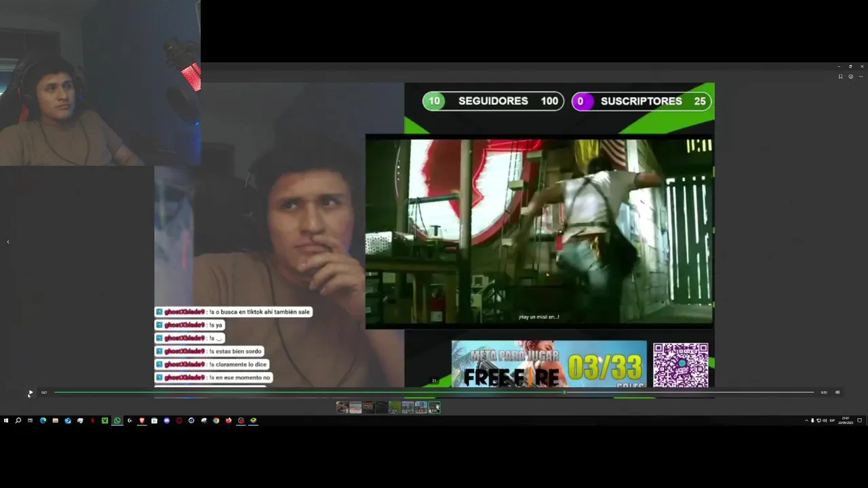Click the bookmark icon in viewer toolbar
The width and height of the screenshot is (868, 488).
pyautogui.click(x=840, y=77)
